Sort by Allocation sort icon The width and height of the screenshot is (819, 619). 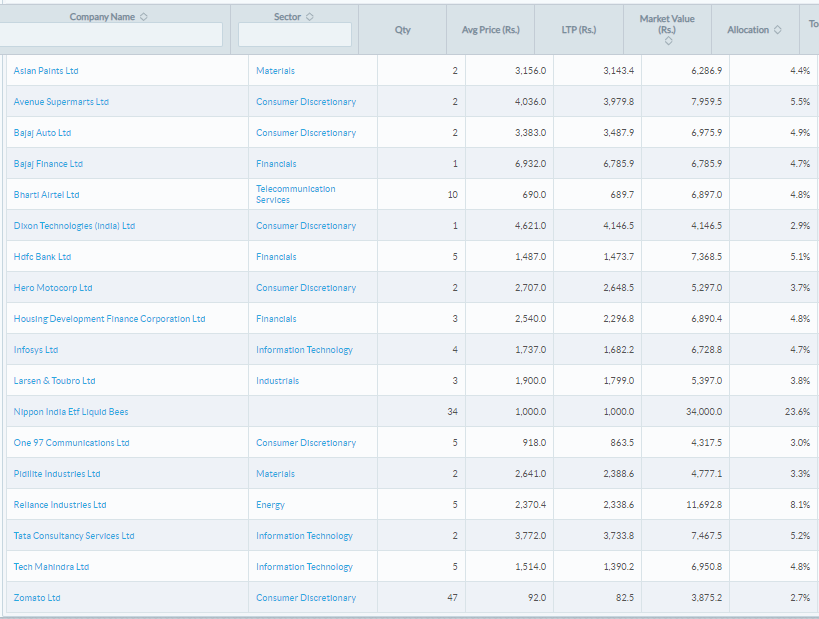click(x=777, y=30)
